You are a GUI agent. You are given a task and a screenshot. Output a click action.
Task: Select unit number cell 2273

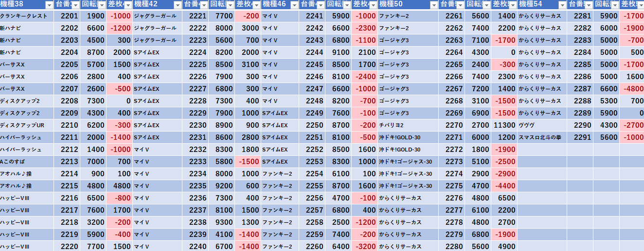[x=451, y=162]
